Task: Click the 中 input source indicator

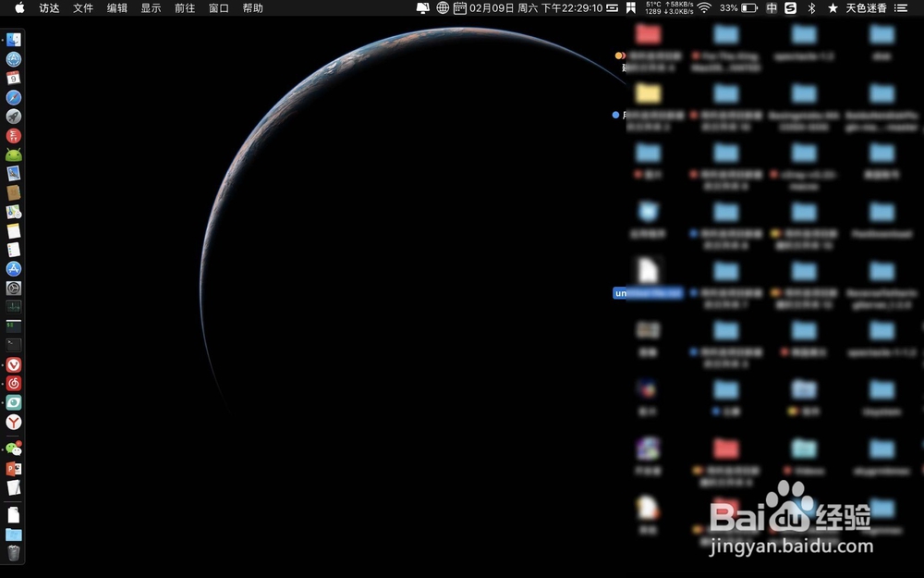Action: pos(772,7)
